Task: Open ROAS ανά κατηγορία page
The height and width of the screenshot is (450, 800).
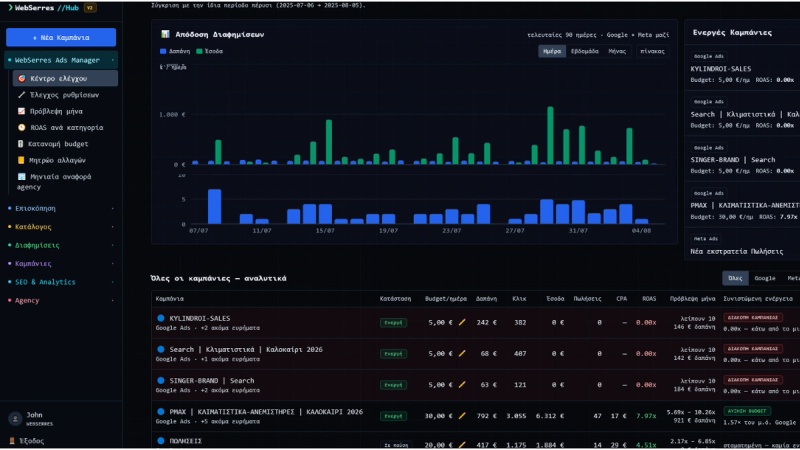Action: coord(65,127)
